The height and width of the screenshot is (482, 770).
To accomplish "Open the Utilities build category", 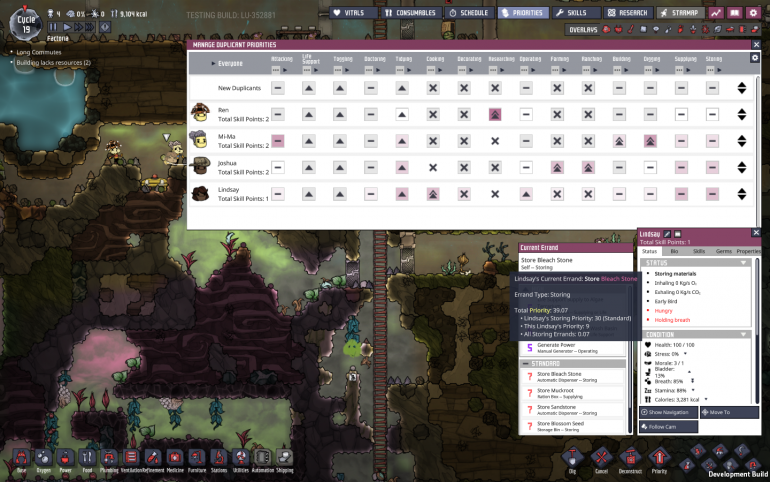I will 241,458.
